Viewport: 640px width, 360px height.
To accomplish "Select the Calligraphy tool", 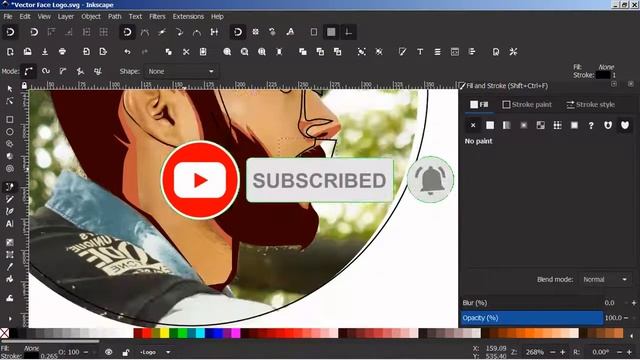I will point(10,211).
